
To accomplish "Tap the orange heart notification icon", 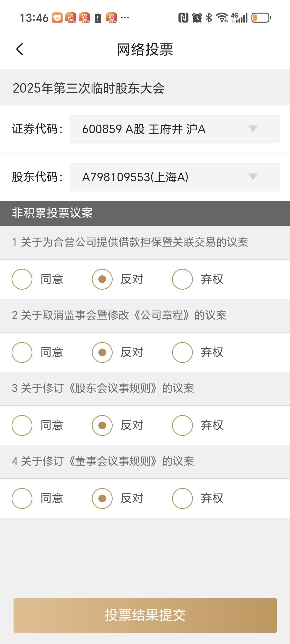I will tap(57, 18).
